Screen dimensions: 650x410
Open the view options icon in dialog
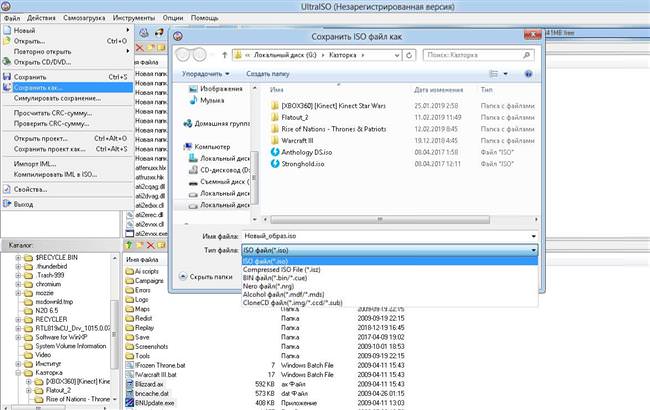(x=493, y=74)
